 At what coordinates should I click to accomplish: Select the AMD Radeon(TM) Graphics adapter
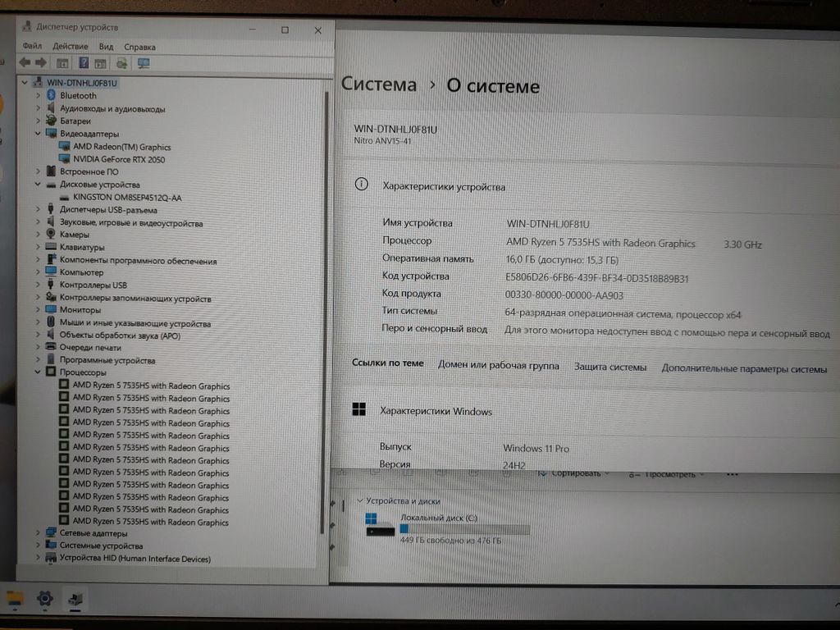[x=121, y=147]
